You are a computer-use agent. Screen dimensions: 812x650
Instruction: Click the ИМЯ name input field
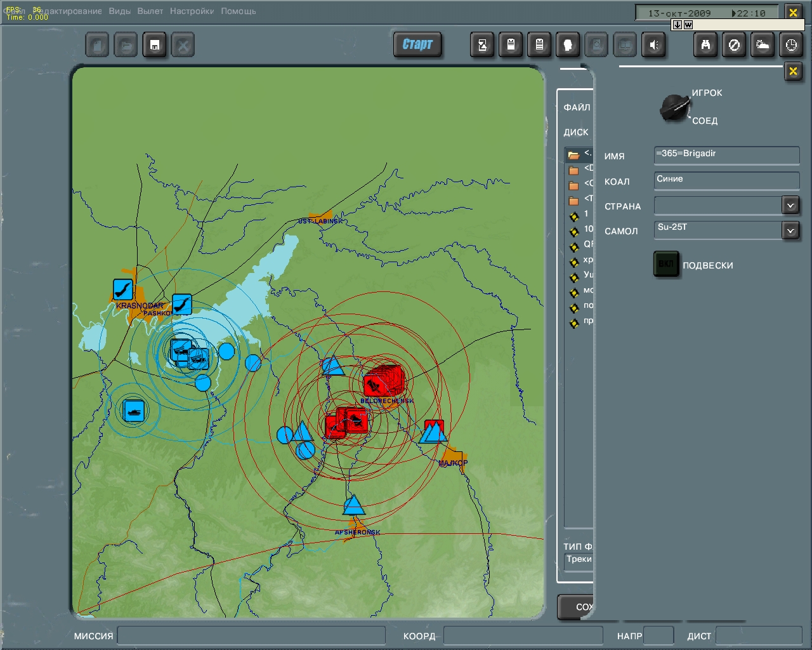click(726, 156)
